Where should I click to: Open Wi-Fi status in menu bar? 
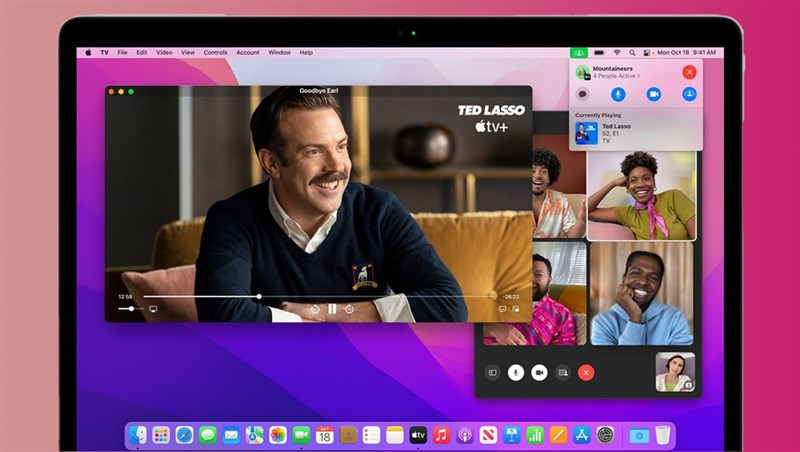[617, 53]
